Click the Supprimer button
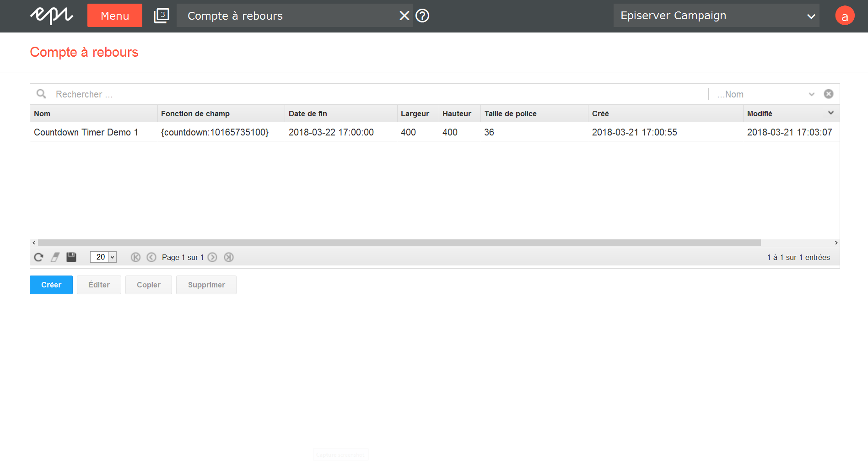 coord(206,285)
